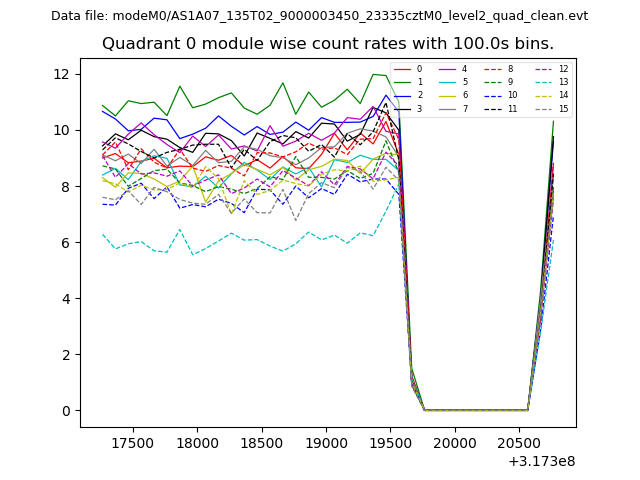Click the blue solid legend entry 2

click(408, 95)
